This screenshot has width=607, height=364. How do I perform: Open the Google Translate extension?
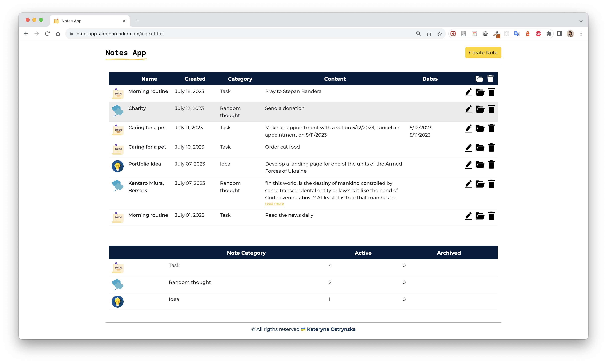pyautogui.click(x=517, y=34)
